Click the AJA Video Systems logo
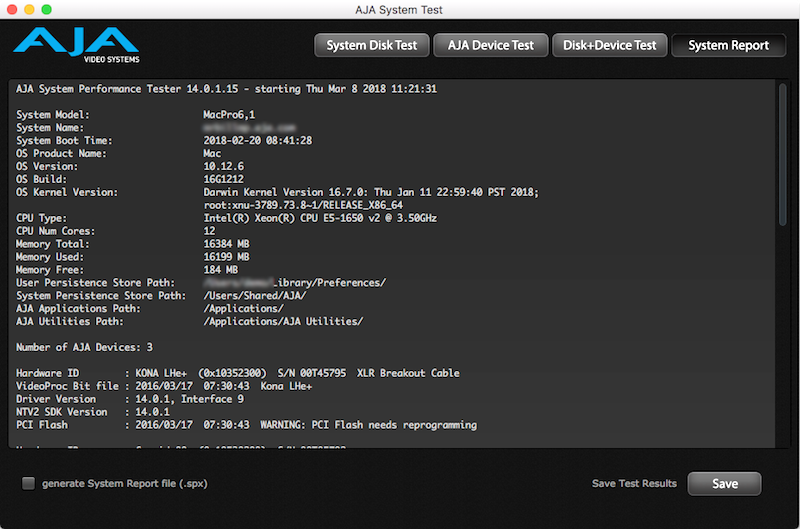Screen dimensions: 800x529 (75, 45)
